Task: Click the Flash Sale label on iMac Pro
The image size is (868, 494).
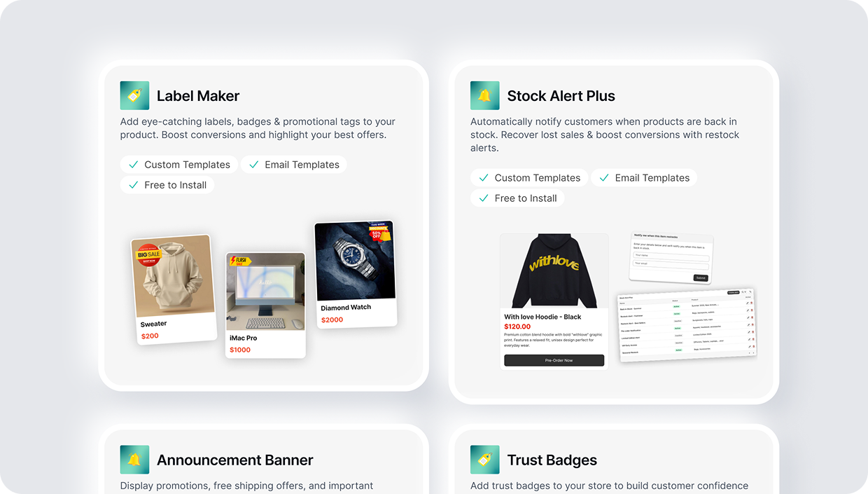Action: [240, 261]
